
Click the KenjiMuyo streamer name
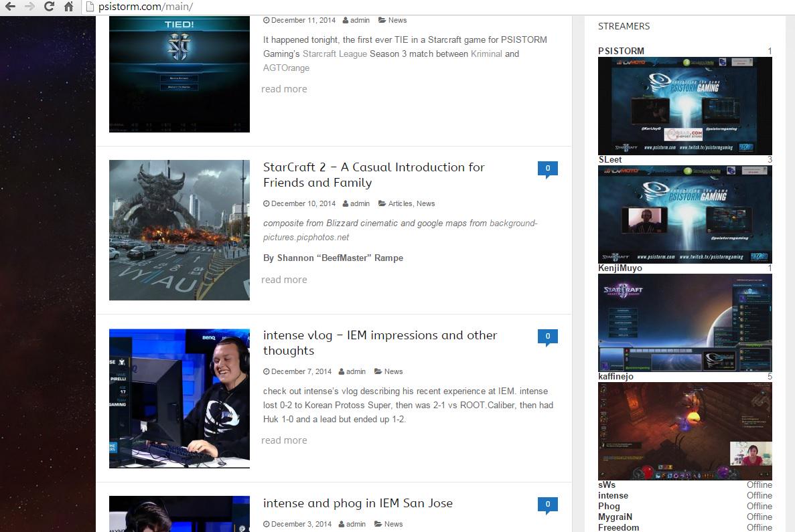pos(620,268)
